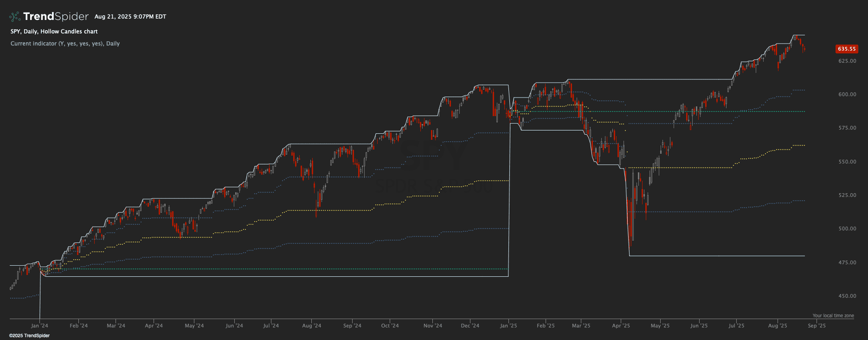
Task: Click the Sep '24 date axis label
Action: point(353,326)
